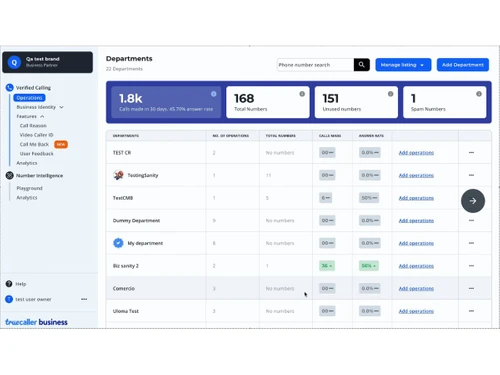Click Add operations for Biz sanity 2
500x375 pixels.
[416, 266]
